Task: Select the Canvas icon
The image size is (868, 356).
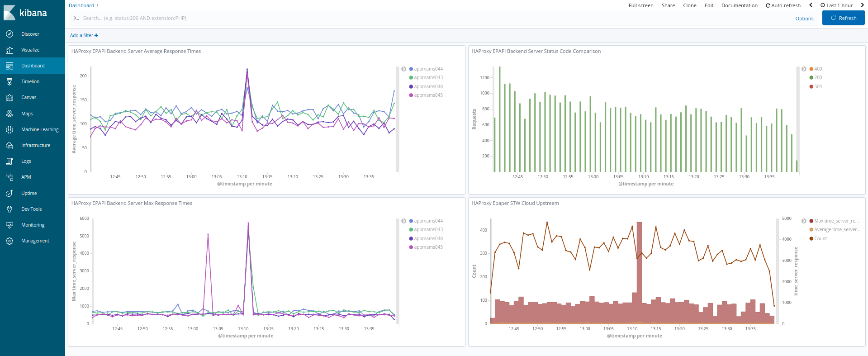Action: [x=9, y=97]
